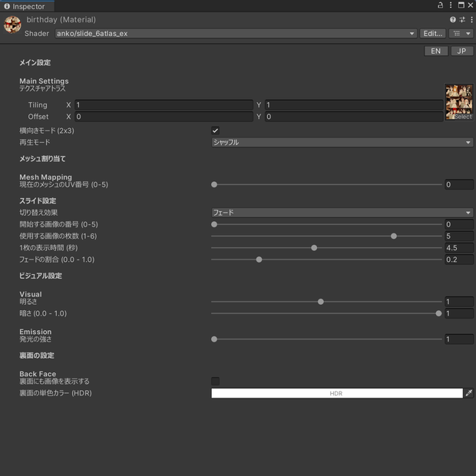Open the material help reference icon
Viewport: 476px width, 476px height.
point(453,20)
